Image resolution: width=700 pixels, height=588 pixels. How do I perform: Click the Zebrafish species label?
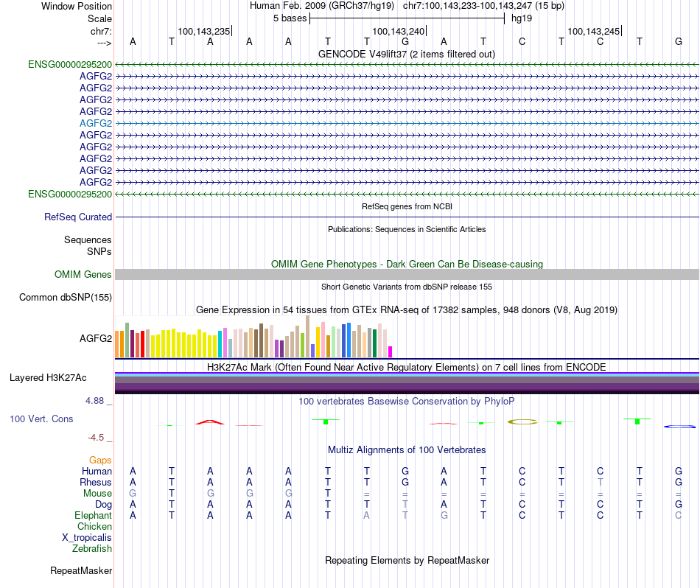coord(92,549)
